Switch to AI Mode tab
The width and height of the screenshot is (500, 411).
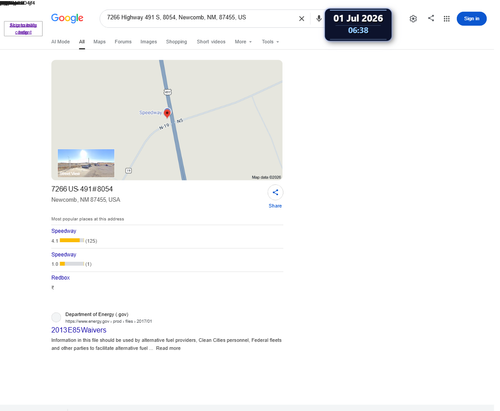60,42
